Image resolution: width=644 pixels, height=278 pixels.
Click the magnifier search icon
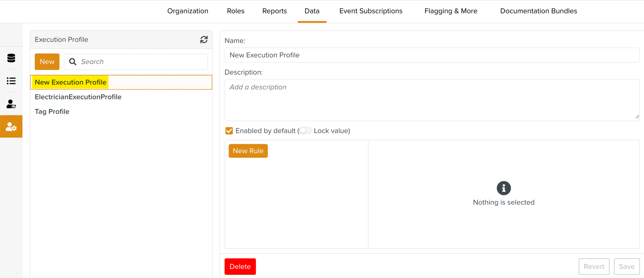[73, 62]
